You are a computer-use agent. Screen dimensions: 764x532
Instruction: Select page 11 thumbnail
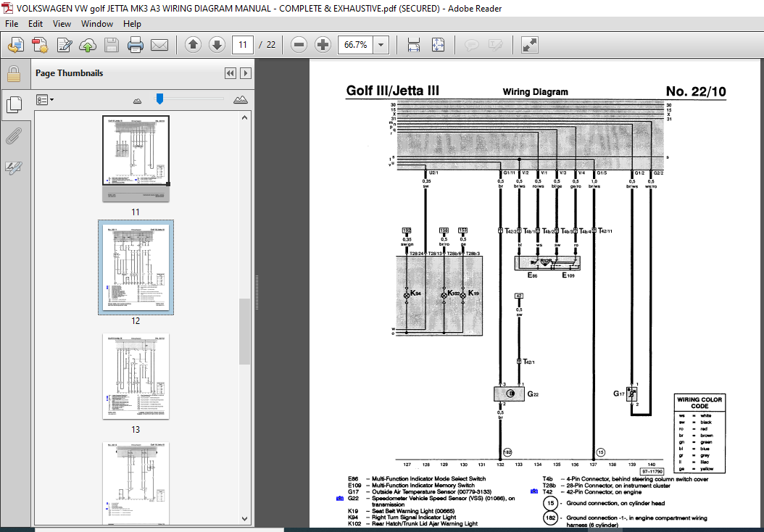[x=136, y=159]
